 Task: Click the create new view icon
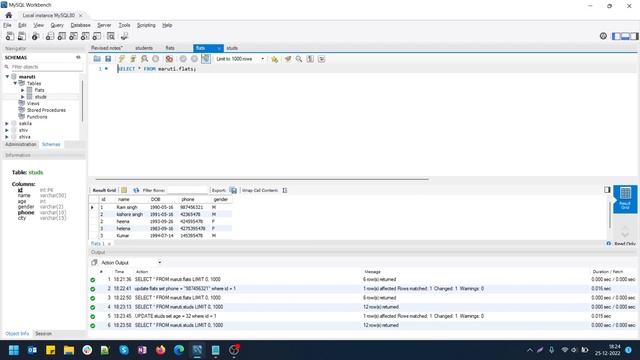73,36
